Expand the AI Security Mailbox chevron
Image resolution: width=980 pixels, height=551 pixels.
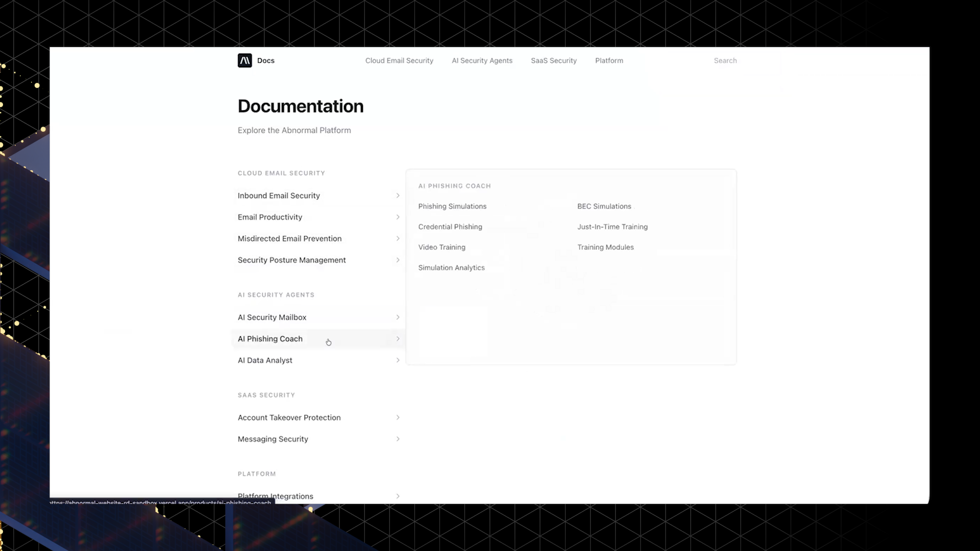398,317
